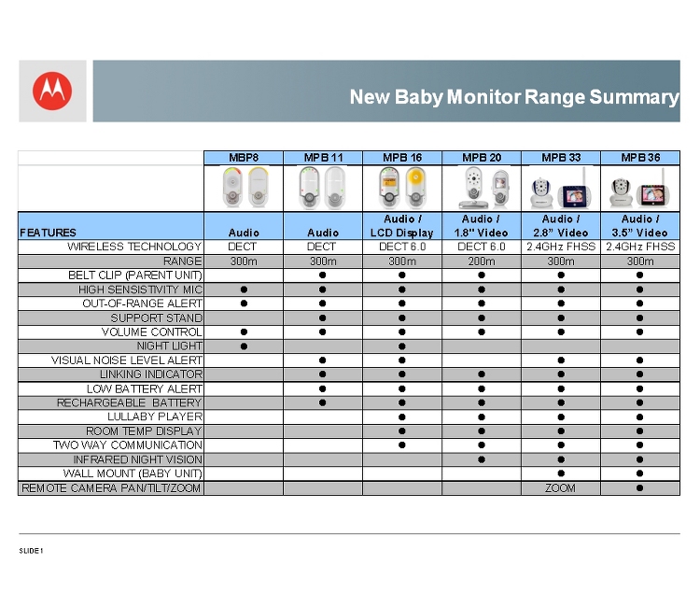Click the NIGHT LIGHT label

170,346
